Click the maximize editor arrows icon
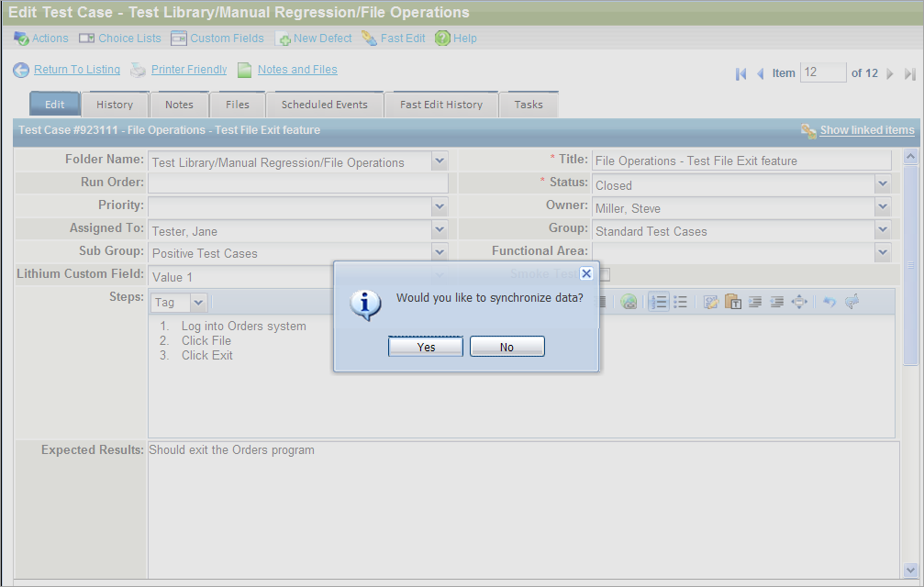 coord(798,302)
